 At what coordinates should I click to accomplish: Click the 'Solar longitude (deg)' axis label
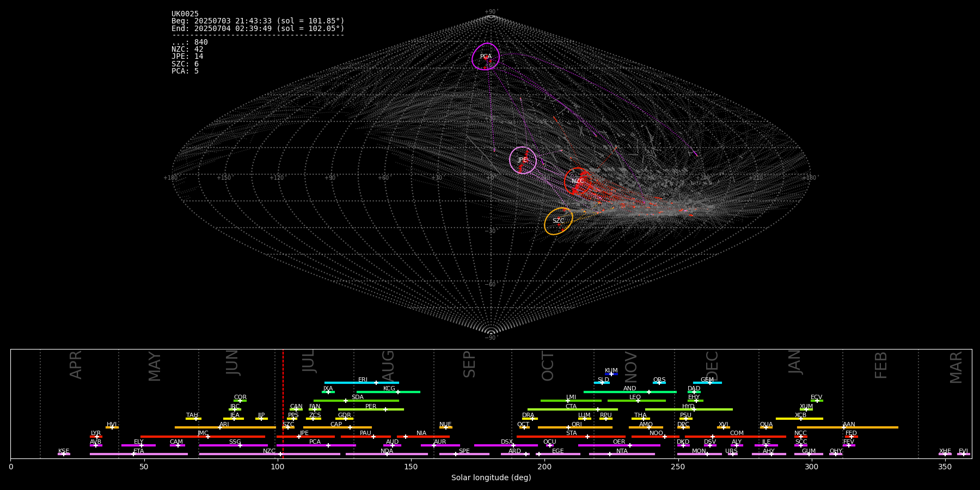click(x=491, y=478)
